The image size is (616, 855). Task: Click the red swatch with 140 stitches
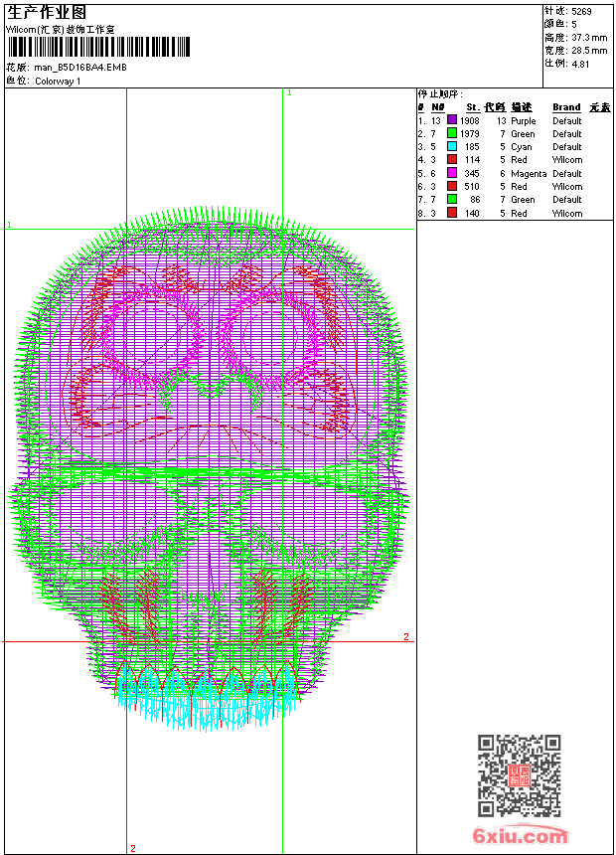click(452, 213)
